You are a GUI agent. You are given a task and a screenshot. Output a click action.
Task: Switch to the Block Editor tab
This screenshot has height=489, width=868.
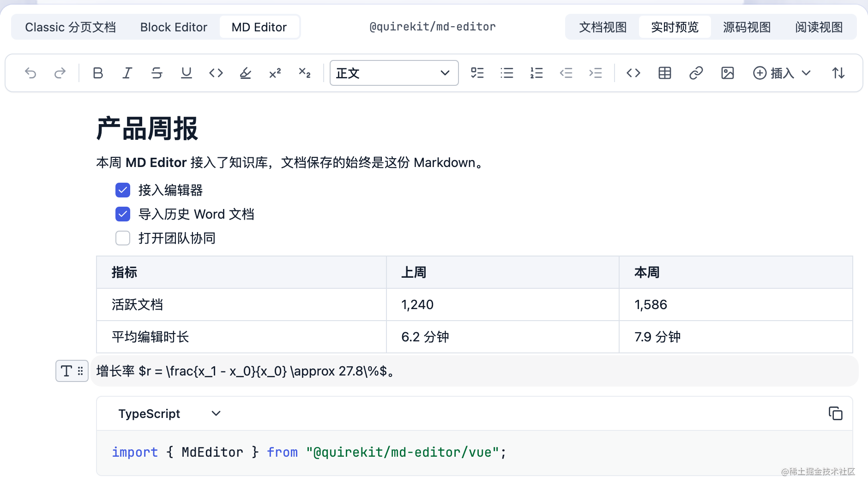point(174,27)
